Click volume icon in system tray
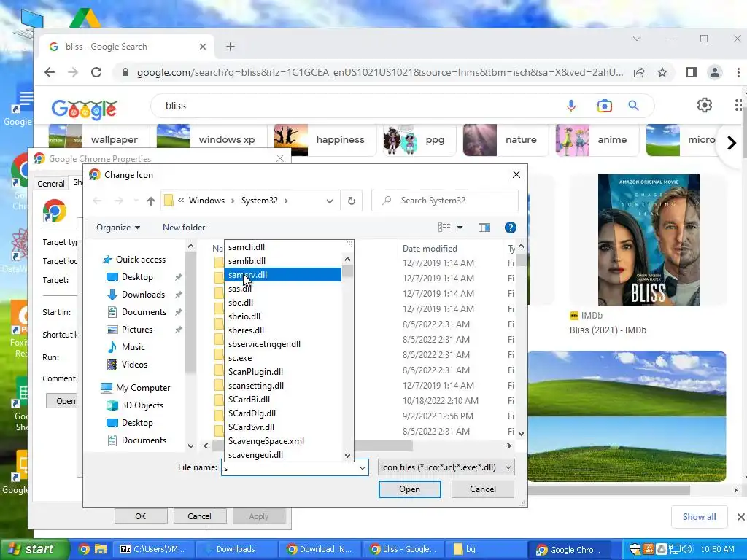The width and height of the screenshot is (747, 560). click(687, 549)
